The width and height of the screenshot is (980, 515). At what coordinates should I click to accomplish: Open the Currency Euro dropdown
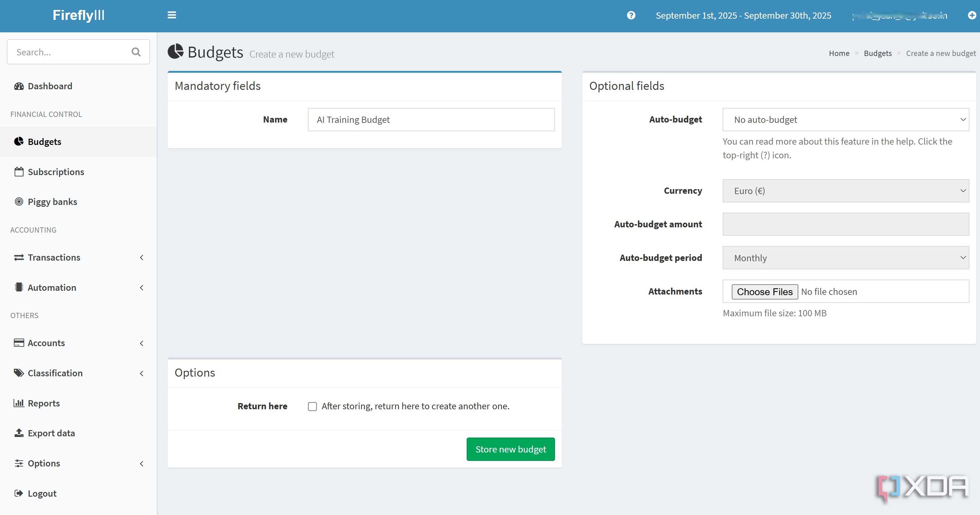pos(845,191)
